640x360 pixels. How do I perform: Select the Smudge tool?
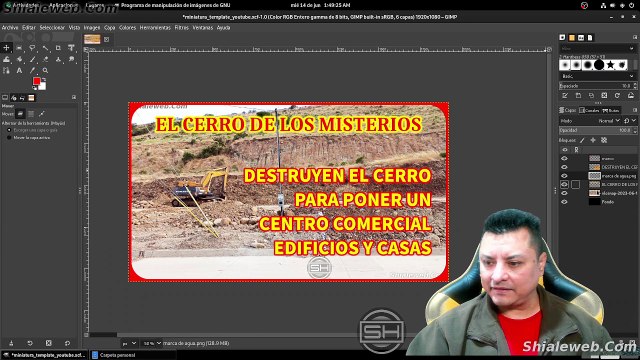coord(71,59)
